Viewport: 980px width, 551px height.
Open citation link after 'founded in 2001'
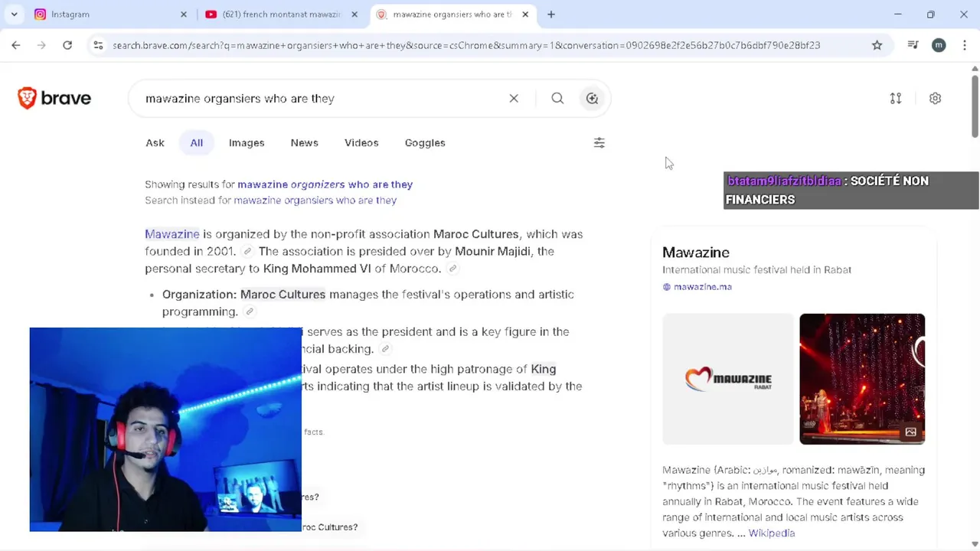(247, 252)
